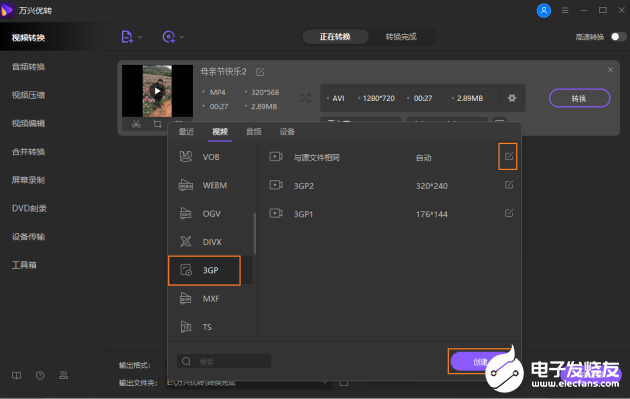Rename 母亲节快乐2 with the edit icon
Screen dimensions: 630x399
click(260, 72)
